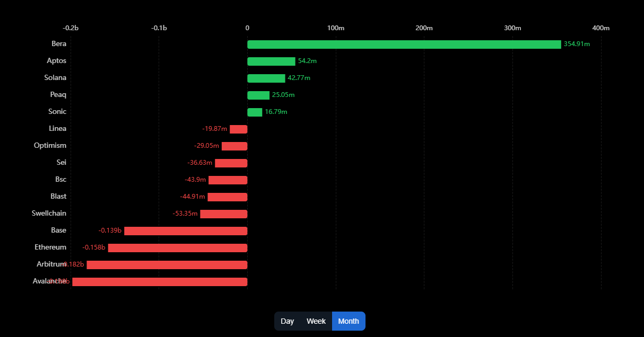Click the 354.91m value label
The image size is (644, 337).
tap(577, 44)
